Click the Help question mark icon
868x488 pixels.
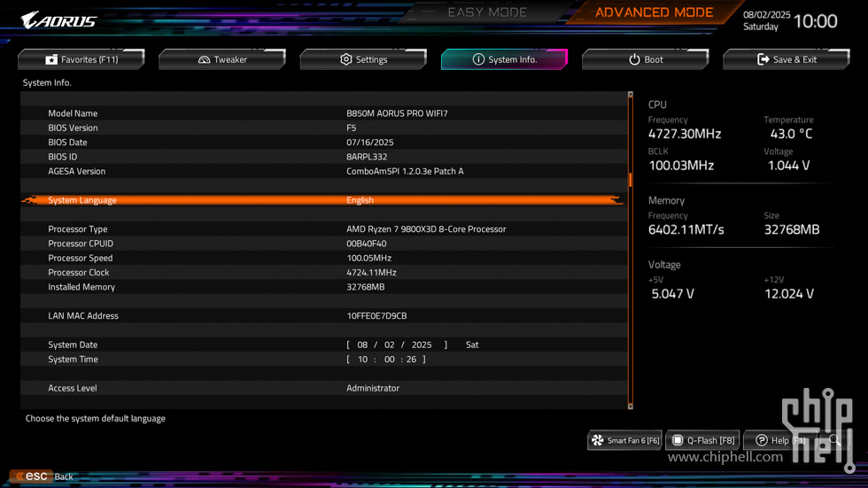point(762,440)
